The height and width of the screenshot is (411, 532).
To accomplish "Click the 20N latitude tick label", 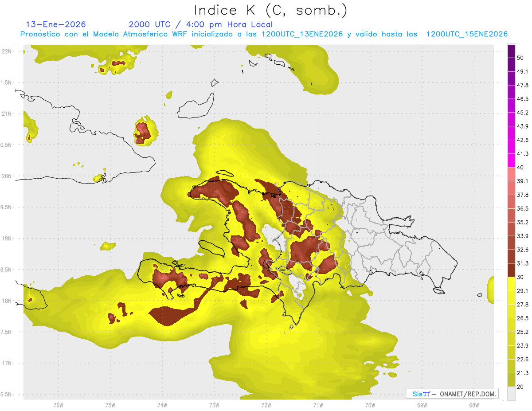I will pyautogui.click(x=7, y=176).
